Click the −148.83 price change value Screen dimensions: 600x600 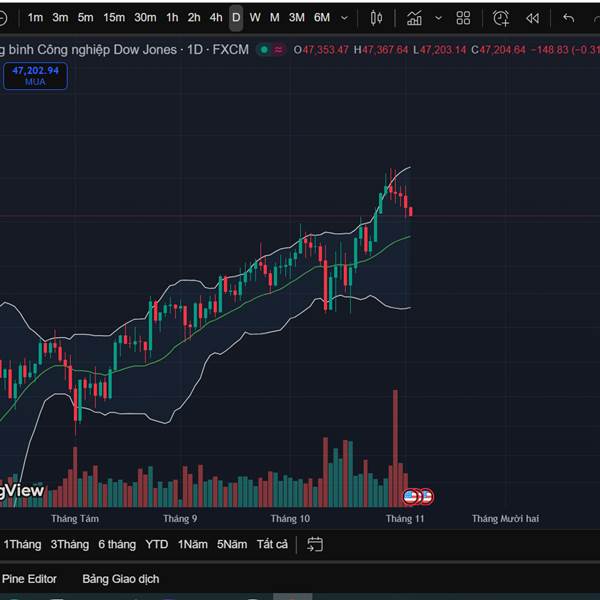[549, 50]
